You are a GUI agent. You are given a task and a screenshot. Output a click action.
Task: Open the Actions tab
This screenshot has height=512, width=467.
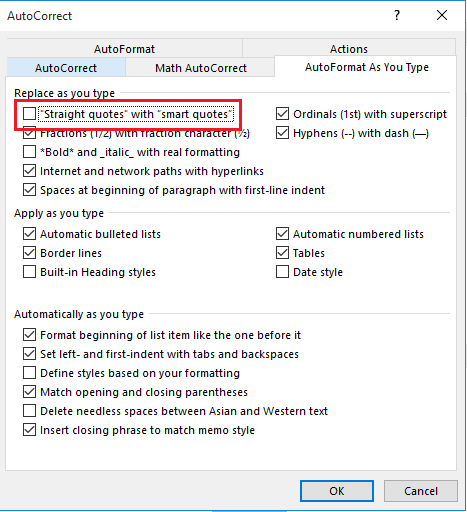(349, 49)
